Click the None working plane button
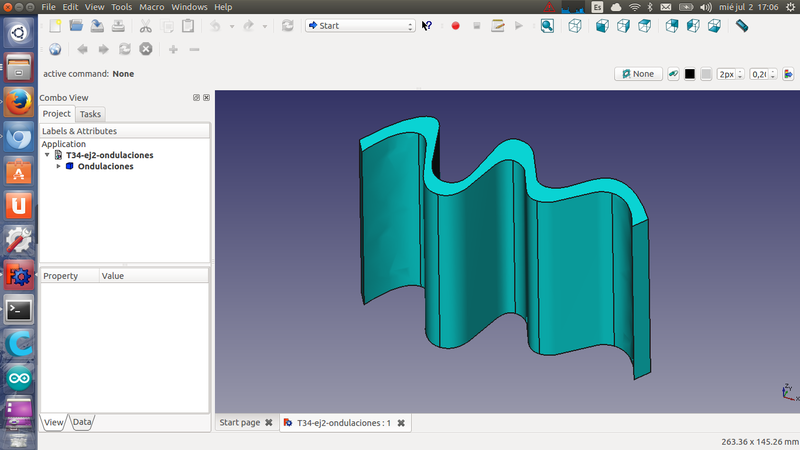This screenshot has height=450, width=800. tap(637, 74)
